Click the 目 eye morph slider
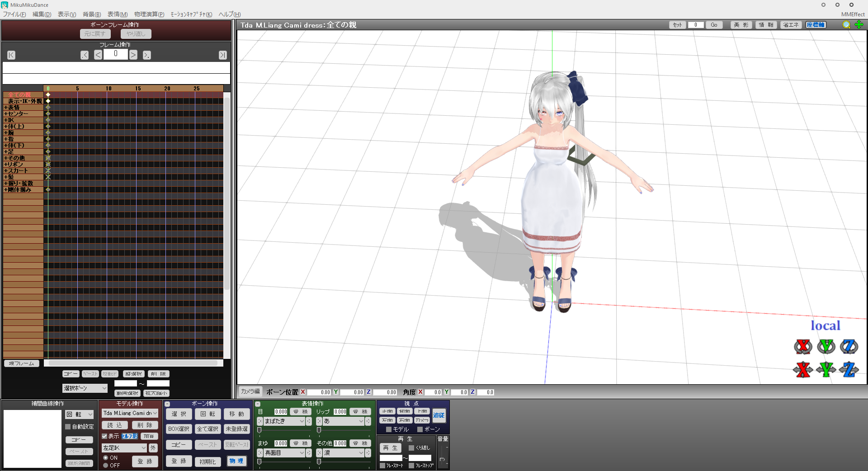The height and width of the screenshot is (471, 868). click(283, 430)
